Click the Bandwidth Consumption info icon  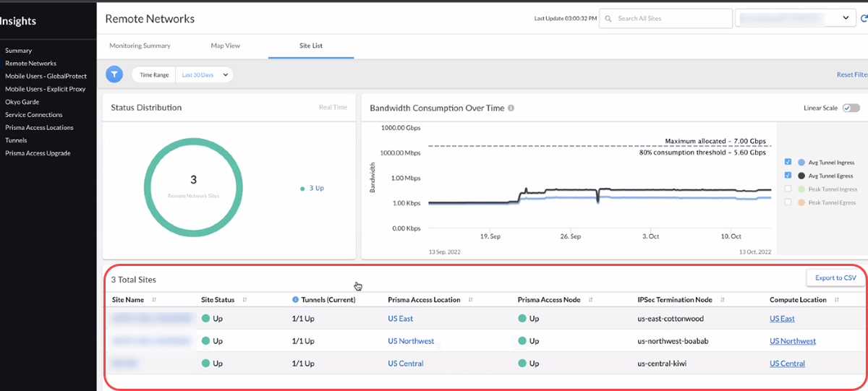tap(511, 108)
